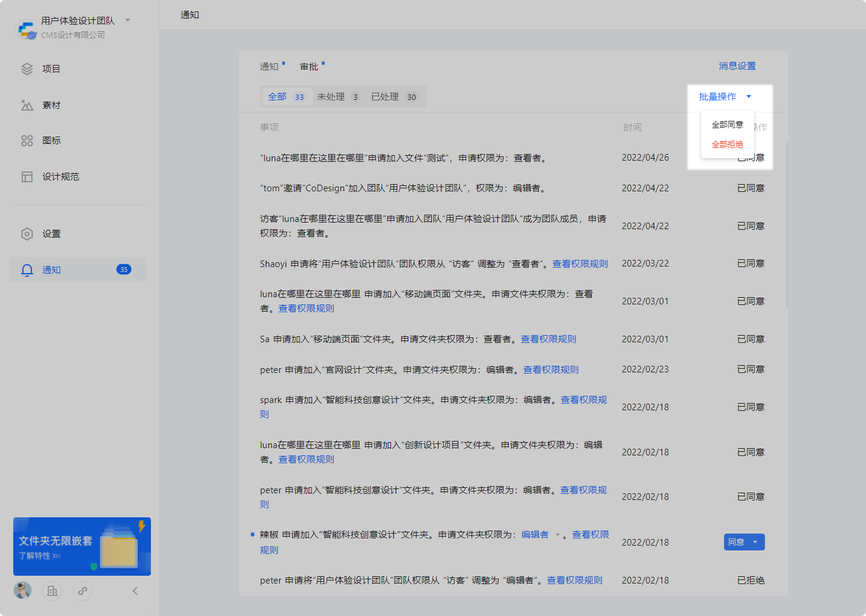Click the 通知 page title in header
Image resolution: width=866 pixels, height=616 pixels.
189,15
